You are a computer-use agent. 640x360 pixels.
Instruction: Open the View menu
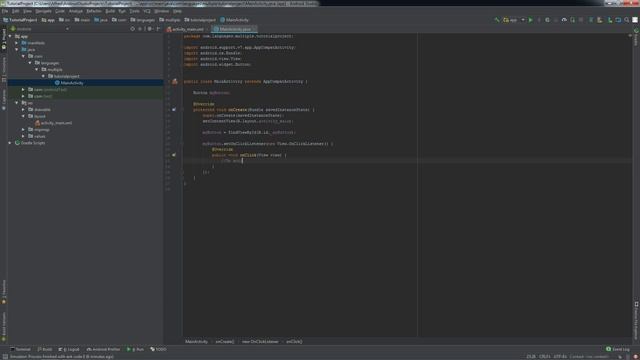coord(27,11)
